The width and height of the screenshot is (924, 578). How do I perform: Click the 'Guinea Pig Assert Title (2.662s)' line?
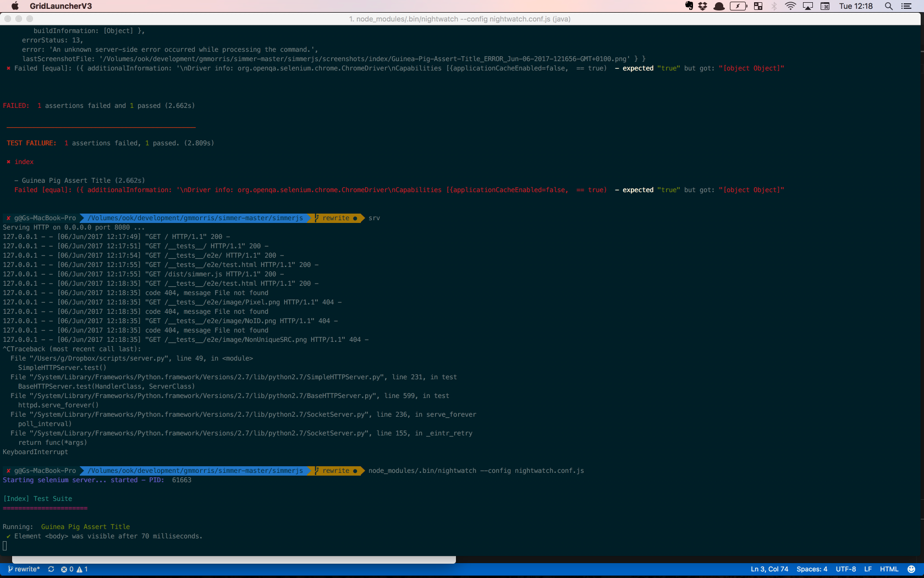point(80,181)
